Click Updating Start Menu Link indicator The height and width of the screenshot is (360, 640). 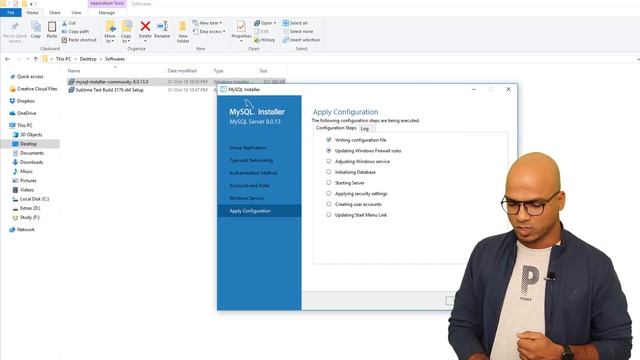tap(329, 214)
